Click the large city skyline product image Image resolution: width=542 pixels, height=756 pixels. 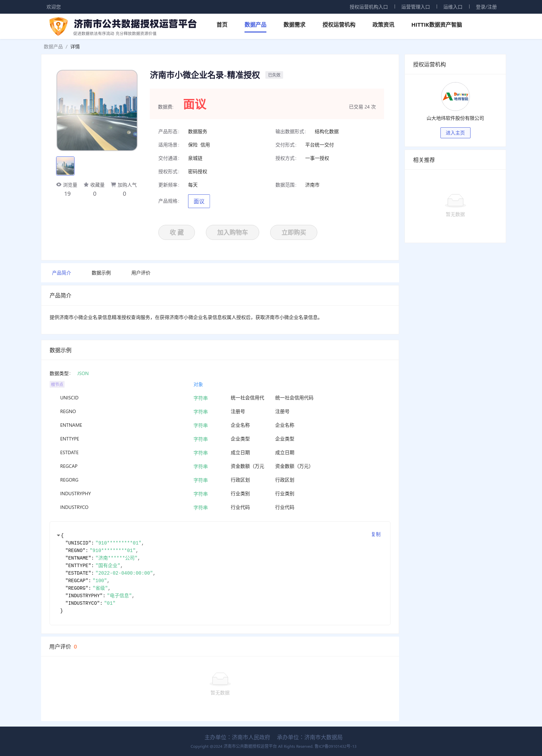point(97,110)
